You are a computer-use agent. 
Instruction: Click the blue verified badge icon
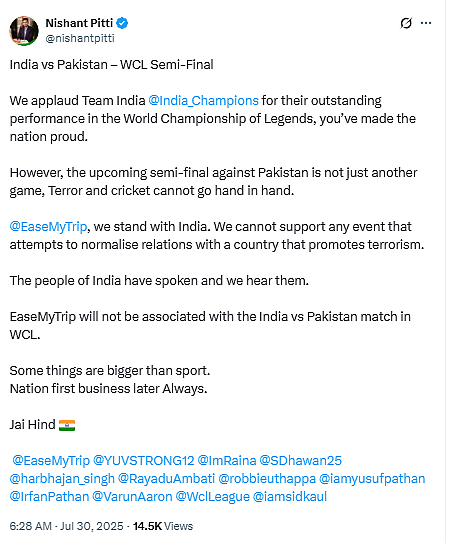[122, 23]
